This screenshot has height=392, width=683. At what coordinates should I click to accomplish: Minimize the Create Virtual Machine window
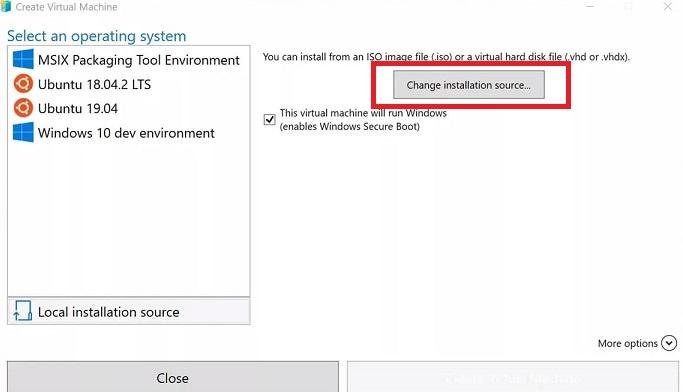tap(590, 7)
